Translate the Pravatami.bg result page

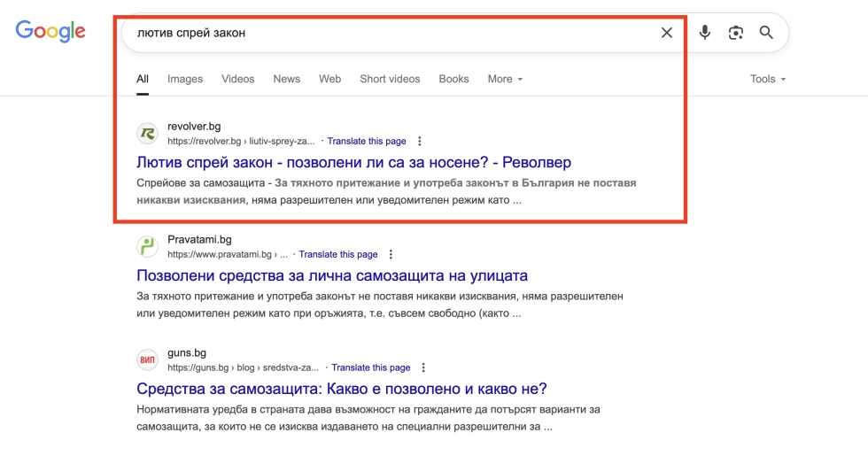[x=338, y=255]
